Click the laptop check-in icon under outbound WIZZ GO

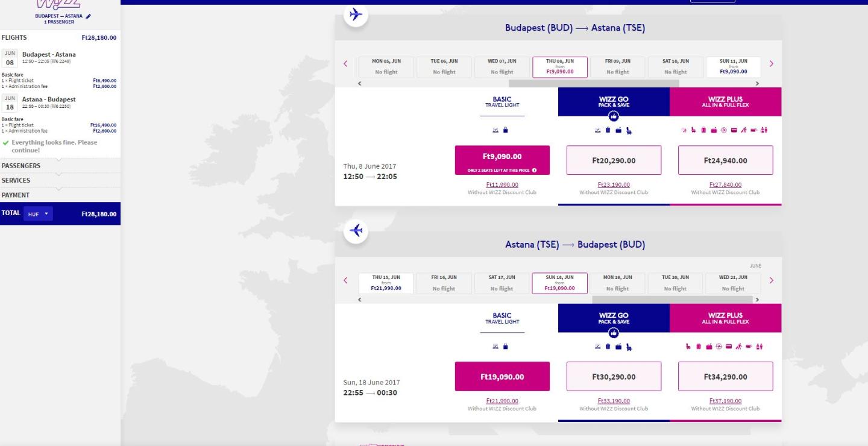tap(599, 130)
